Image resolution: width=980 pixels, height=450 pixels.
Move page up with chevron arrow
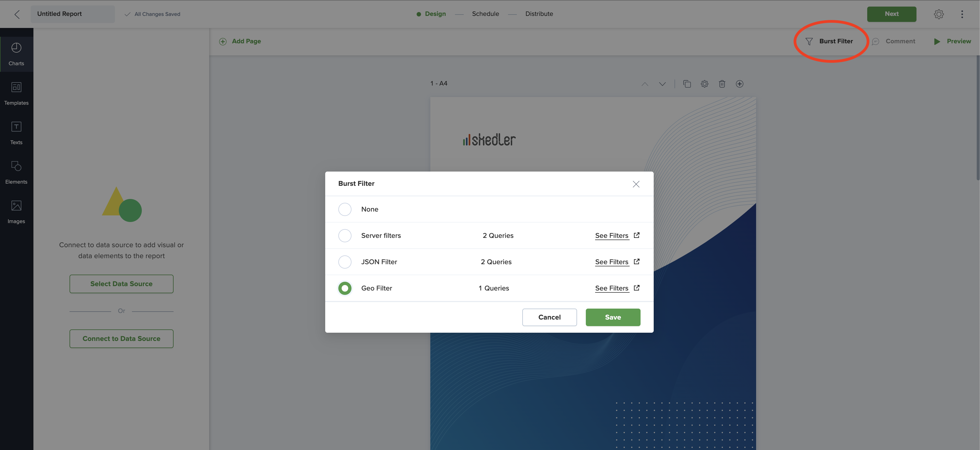644,84
